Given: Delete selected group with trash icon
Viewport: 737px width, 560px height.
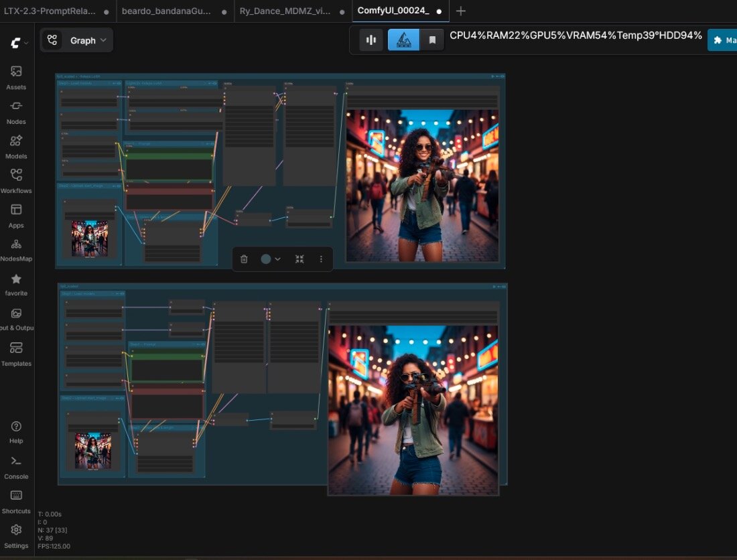Looking at the screenshot, I should click(x=244, y=259).
